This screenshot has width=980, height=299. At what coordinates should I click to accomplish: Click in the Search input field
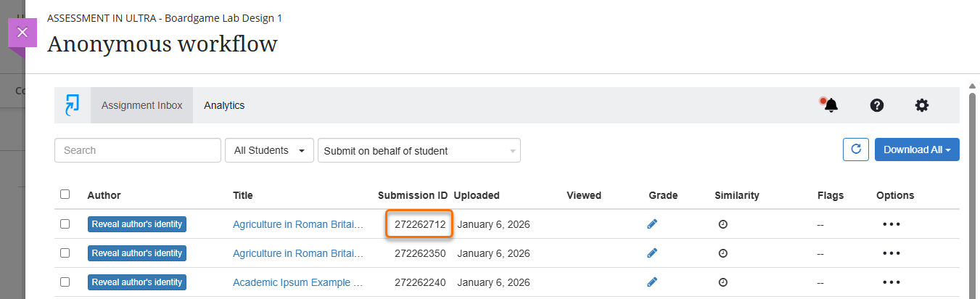[137, 151]
